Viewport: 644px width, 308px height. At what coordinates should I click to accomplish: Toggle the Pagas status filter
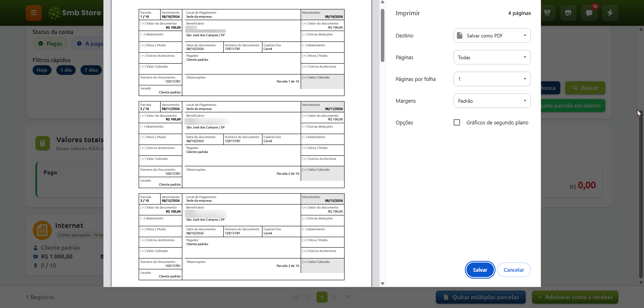click(50, 43)
